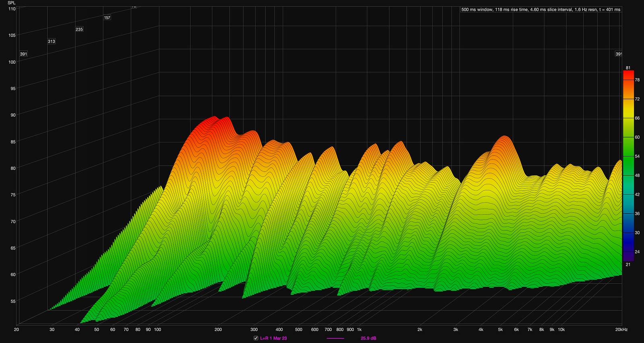Click the green 54 dB colour scale band
Viewport: 644px width, 343px height.
pos(628,156)
